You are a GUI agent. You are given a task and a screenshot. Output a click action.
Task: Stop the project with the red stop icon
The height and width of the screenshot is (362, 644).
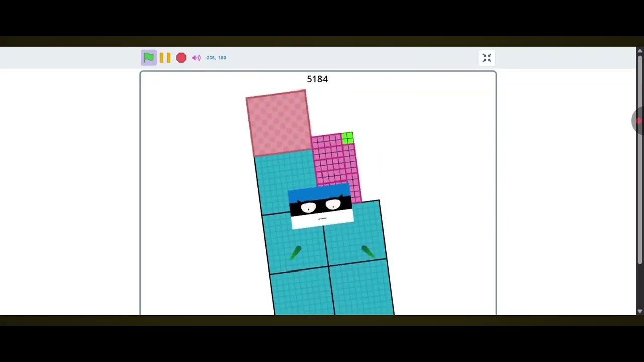(x=181, y=58)
